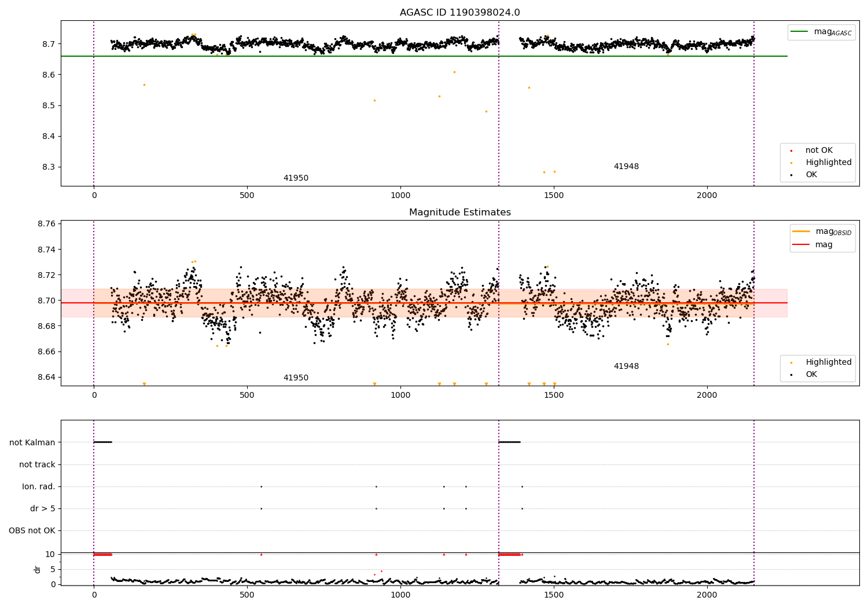Click x-axis tick 500 under the Magnitude Estimates panel
Screen dimensions: 868x608
[x=247, y=395]
